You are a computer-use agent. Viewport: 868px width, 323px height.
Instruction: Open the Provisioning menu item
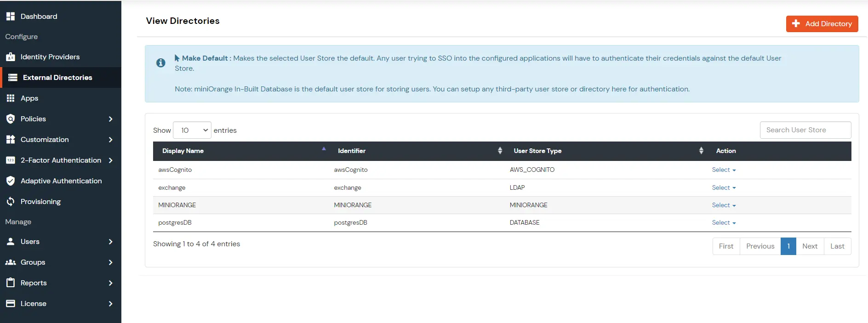pos(61,202)
